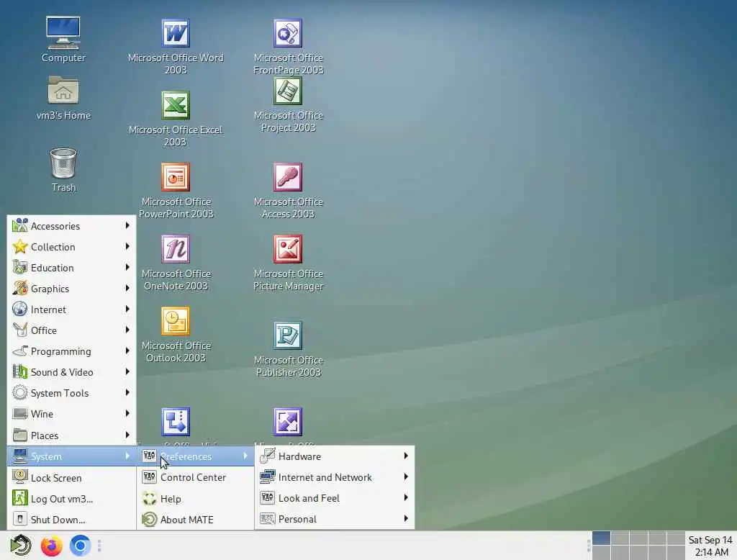Open the Sound & Video menu category
Image resolution: width=737 pixels, height=560 pixels.
coord(71,372)
